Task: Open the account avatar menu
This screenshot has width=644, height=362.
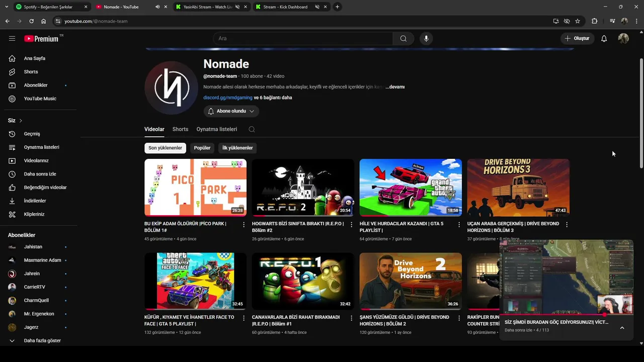Action: pyautogui.click(x=623, y=39)
